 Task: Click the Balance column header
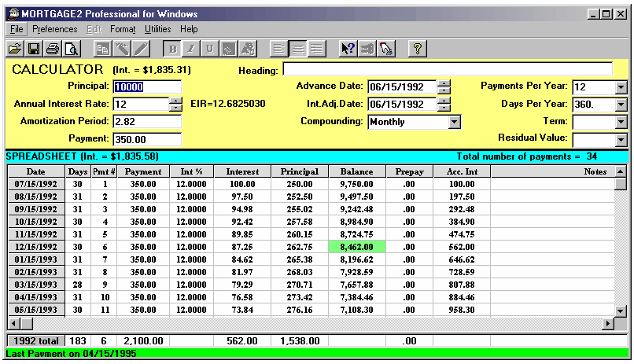pos(356,171)
